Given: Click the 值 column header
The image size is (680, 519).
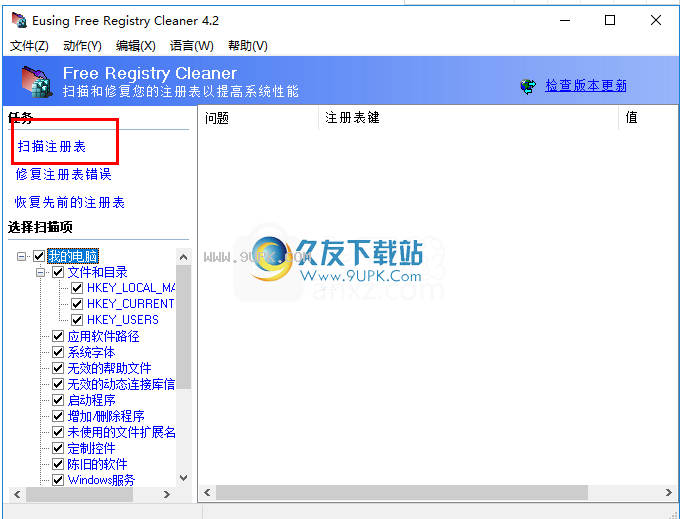Looking at the screenshot, I should 648,118.
